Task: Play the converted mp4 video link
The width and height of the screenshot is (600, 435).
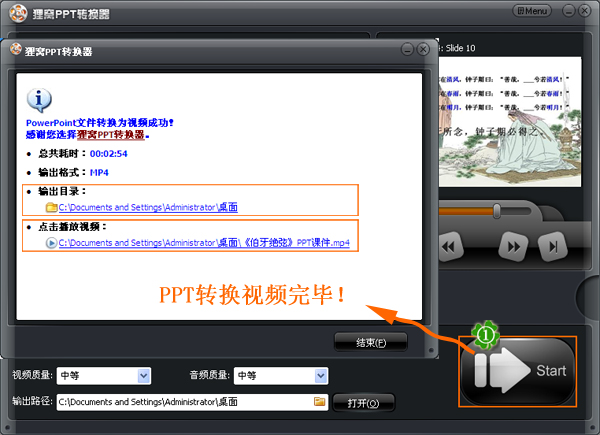Action: tap(204, 243)
